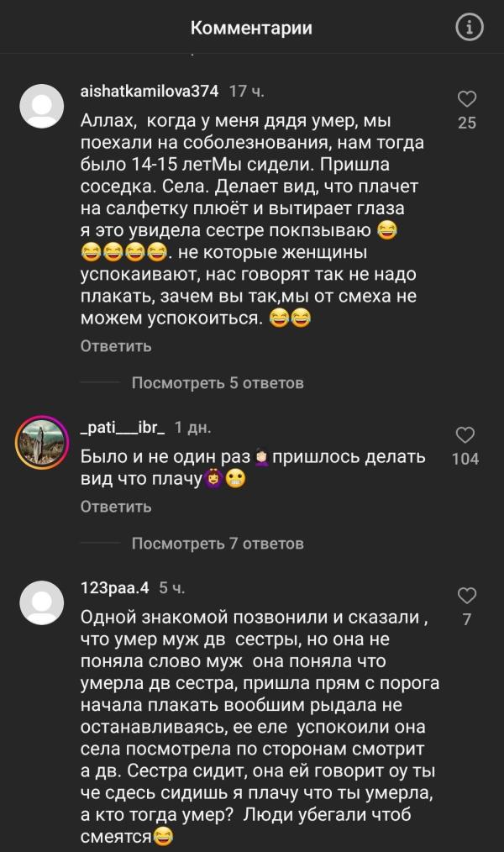504x852 pixels.
Task: Open _pati___ibr_'s profile picture
Action: coord(40,441)
